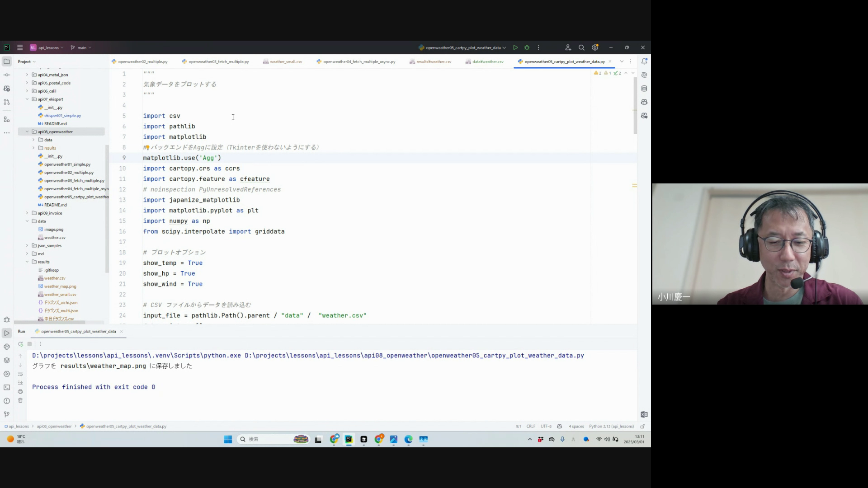Open the Notifications bell panel
The height and width of the screenshot is (488, 868).
(x=644, y=61)
